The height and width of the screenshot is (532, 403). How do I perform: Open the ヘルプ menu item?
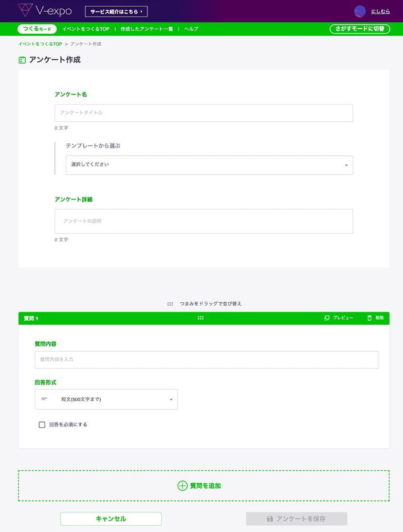tap(191, 29)
